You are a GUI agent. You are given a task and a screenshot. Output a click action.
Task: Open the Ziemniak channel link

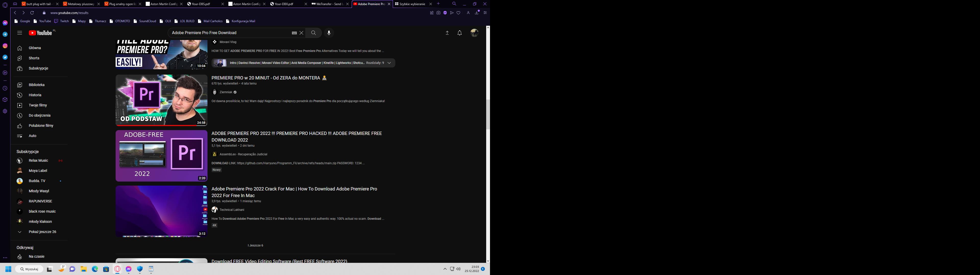[x=226, y=92]
